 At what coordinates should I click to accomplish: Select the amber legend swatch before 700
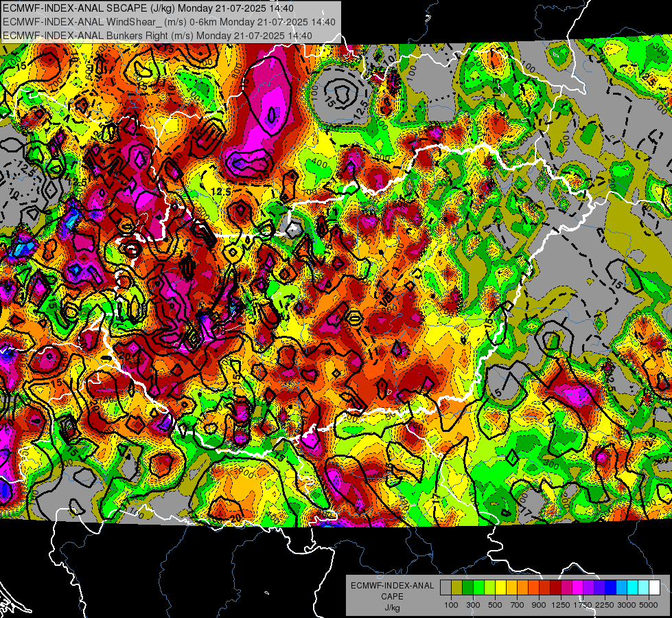[x=511, y=588]
